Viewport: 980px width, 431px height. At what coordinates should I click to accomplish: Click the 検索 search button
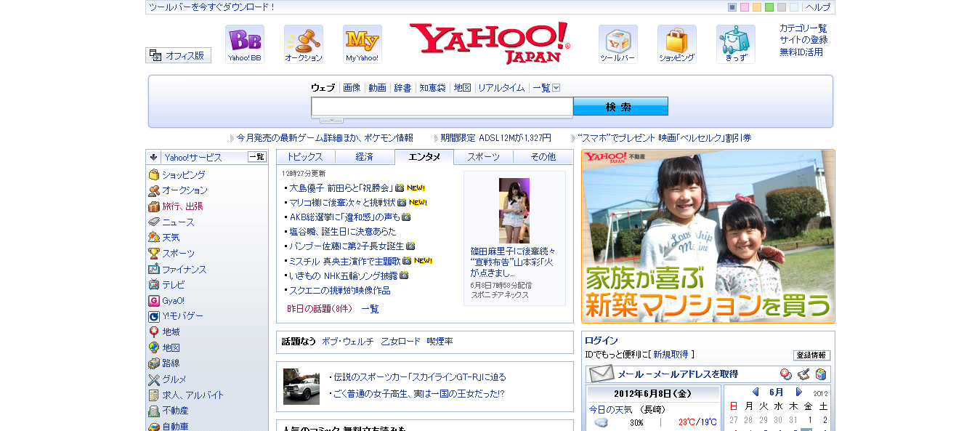(x=620, y=107)
